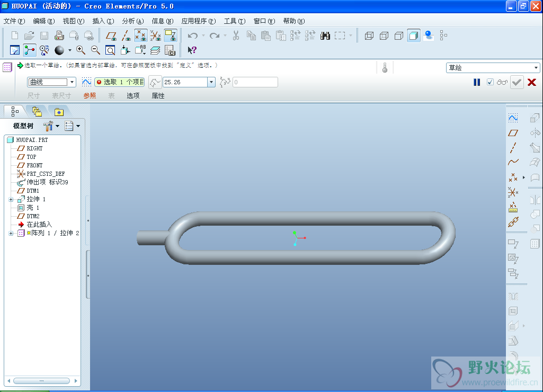Click the Refit view icon
The width and height of the screenshot is (543, 392).
tap(110, 50)
